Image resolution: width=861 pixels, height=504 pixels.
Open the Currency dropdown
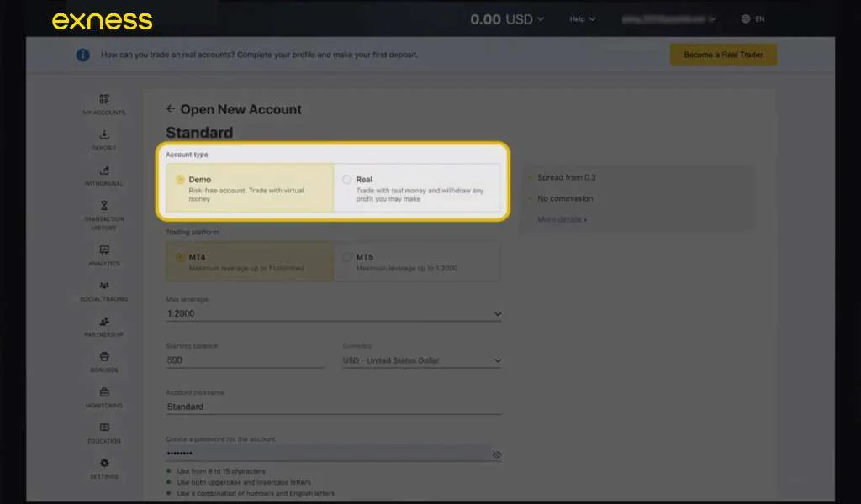click(497, 361)
